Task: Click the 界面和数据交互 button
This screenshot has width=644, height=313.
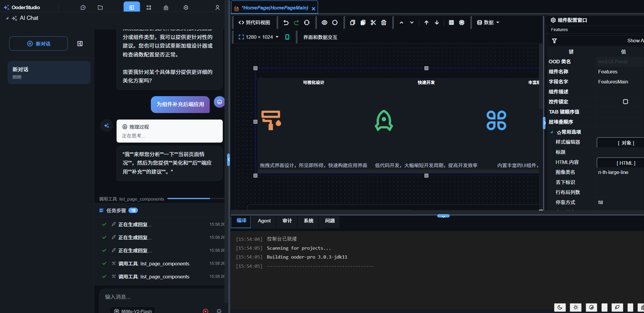Action: (x=320, y=37)
